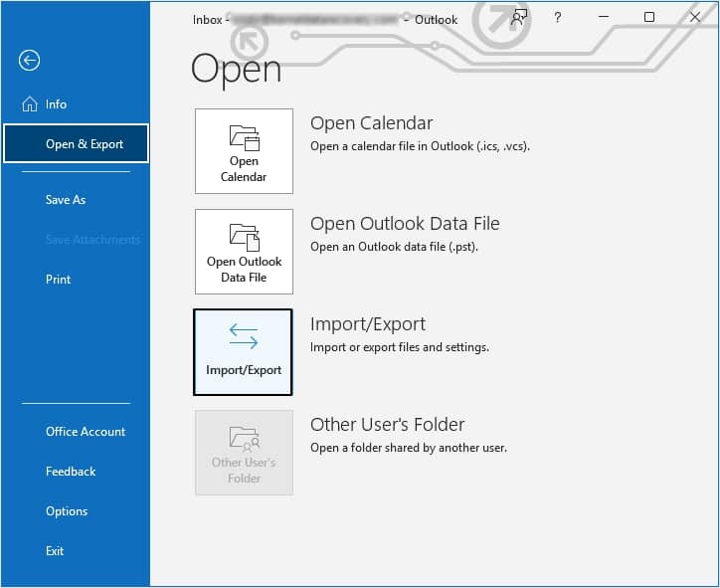Click 'Open an Outlook data file (.pst).' text

point(394,247)
